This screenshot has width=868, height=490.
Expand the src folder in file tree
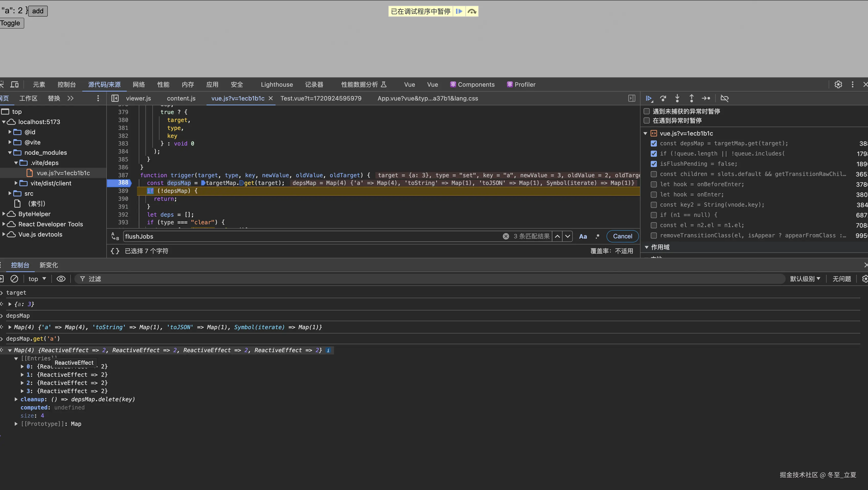coord(10,194)
